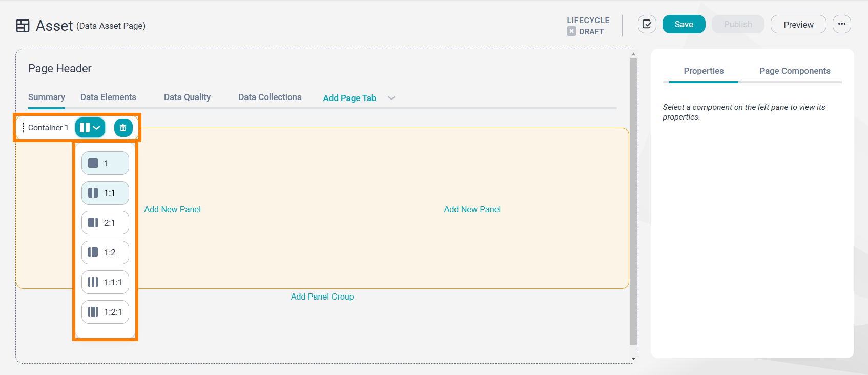Viewport: 868px width, 375px height.
Task: Select the 1:1:1 three-column layout
Action: click(105, 282)
